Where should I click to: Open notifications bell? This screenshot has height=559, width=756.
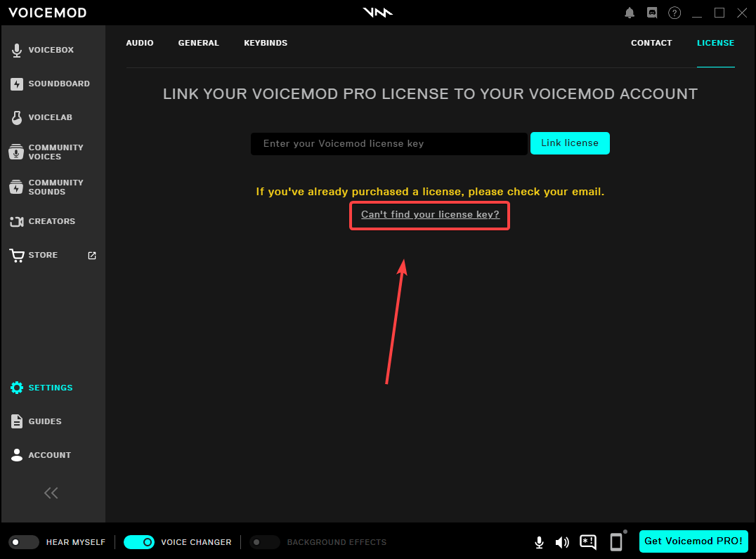(630, 13)
